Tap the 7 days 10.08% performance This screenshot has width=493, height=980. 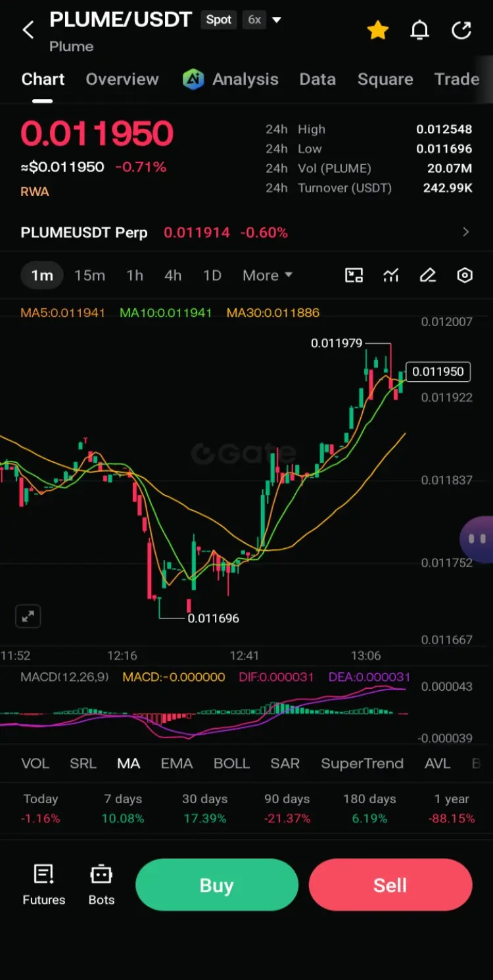pos(123,809)
